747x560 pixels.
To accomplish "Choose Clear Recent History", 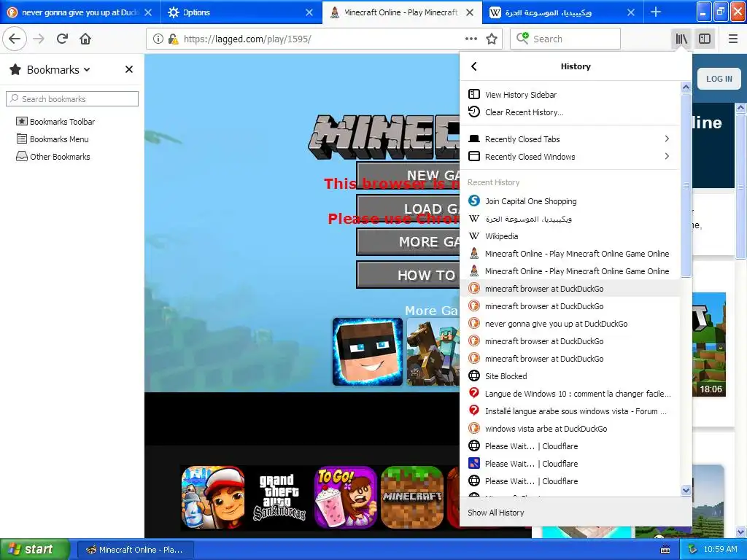I will click(x=570, y=112).
